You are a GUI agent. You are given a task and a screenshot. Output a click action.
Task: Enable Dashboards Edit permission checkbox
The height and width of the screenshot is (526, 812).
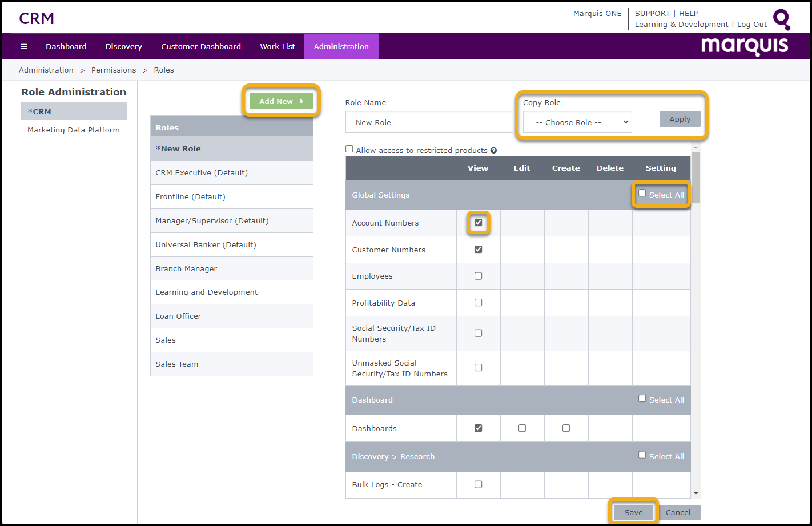[522, 428]
